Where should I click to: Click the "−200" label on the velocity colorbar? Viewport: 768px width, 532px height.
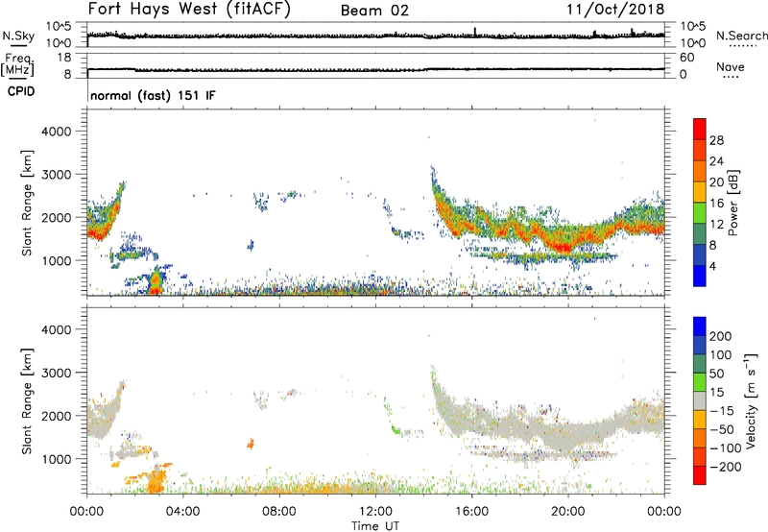coord(724,467)
